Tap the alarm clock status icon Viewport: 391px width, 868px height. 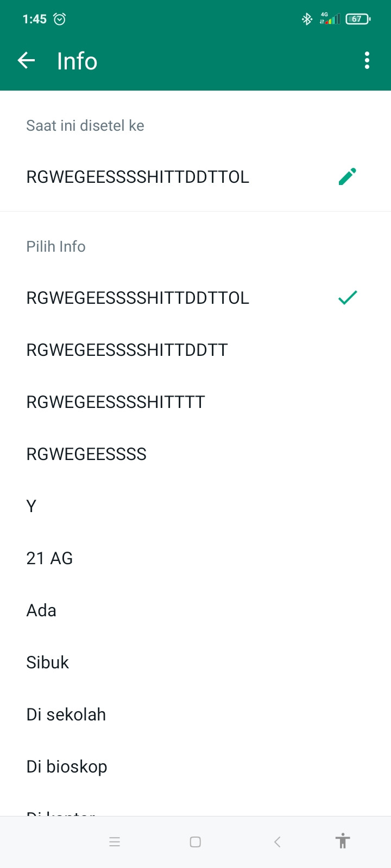(x=60, y=19)
